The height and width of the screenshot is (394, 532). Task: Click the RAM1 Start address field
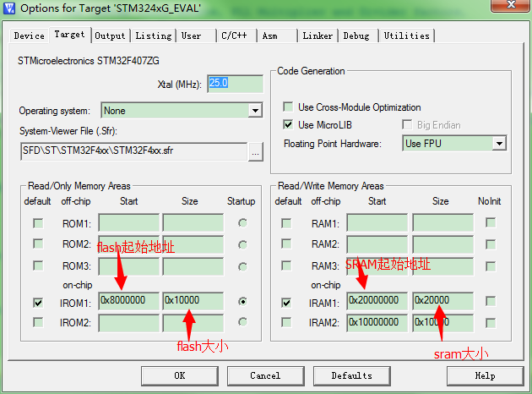point(377,223)
